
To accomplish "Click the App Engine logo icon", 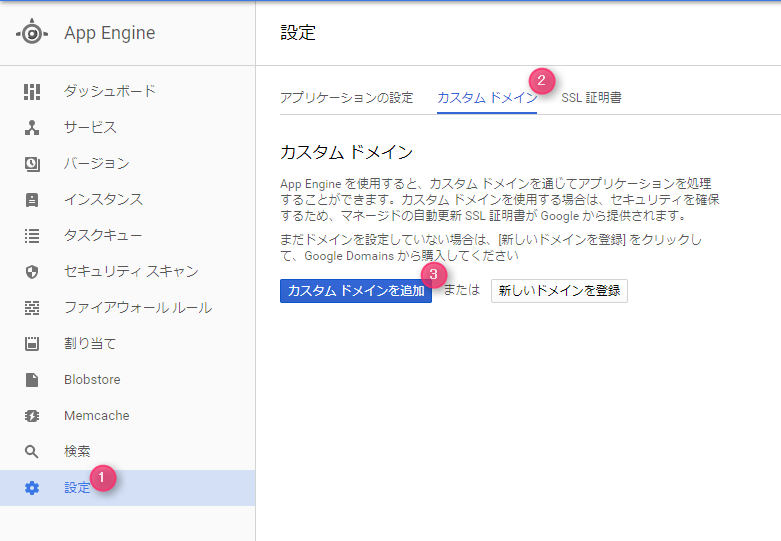I will tap(32, 32).
